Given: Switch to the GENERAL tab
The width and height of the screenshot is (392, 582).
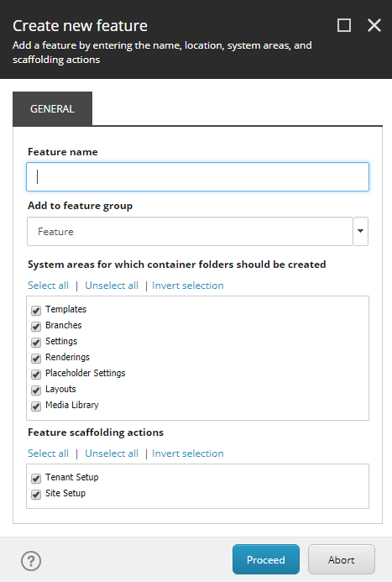Looking at the screenshot, I should click(52, 108).
